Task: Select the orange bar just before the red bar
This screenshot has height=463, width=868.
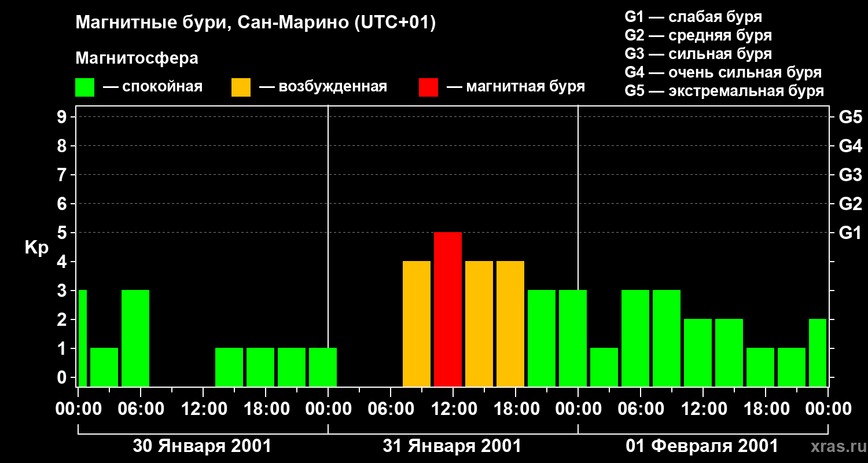Action: pos(417,324)
